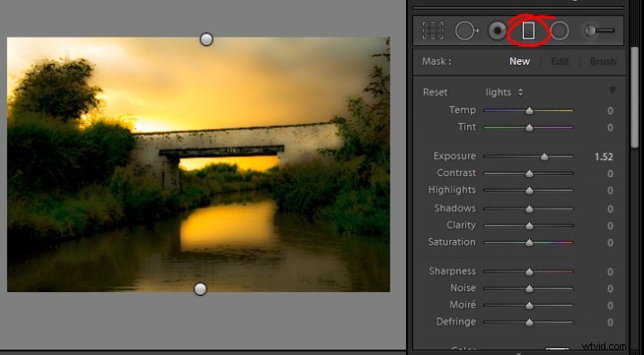Select the Crop Overlay tool
Image resolution: width=644 pixels, height=355 pixels.
[x=433, y=31]
